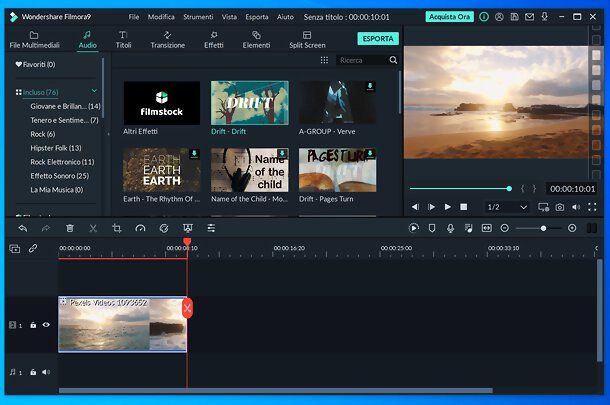Open the Strumenti menu
The height and width of the screenshot is (405, 610).
click(198, 17)
